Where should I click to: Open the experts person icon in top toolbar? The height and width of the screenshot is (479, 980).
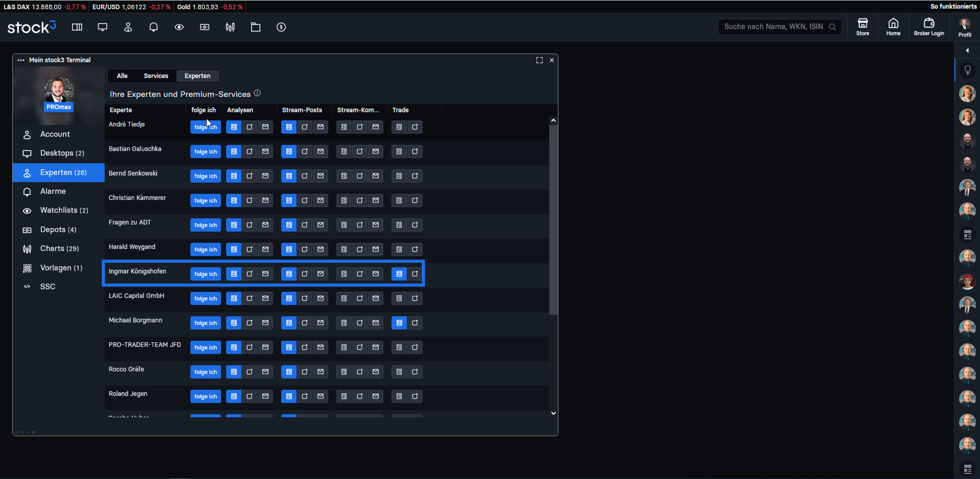tap(128, 27)
